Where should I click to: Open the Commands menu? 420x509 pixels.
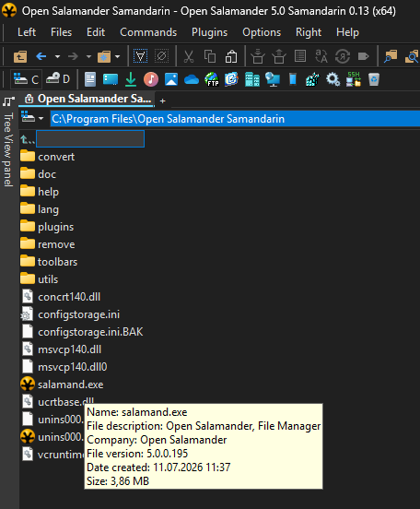click(148, 32)
